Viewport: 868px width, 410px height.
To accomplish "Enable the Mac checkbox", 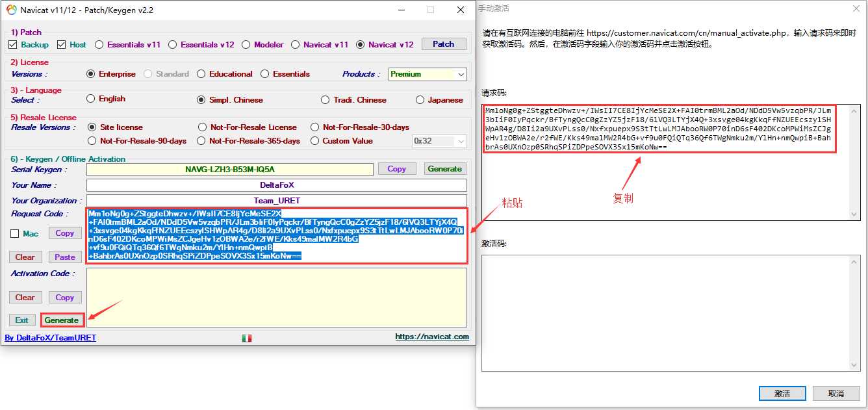I will (x=14, y=234).
